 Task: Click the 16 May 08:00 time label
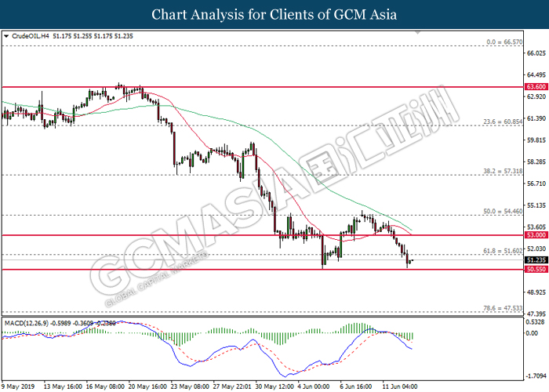tap(105, 387)
